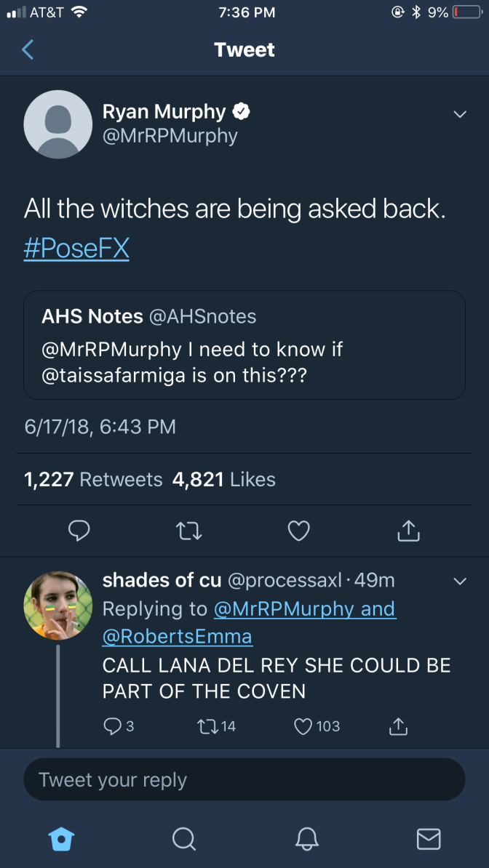
Task: View the 1,227 Retweets list
Action: 93,480
